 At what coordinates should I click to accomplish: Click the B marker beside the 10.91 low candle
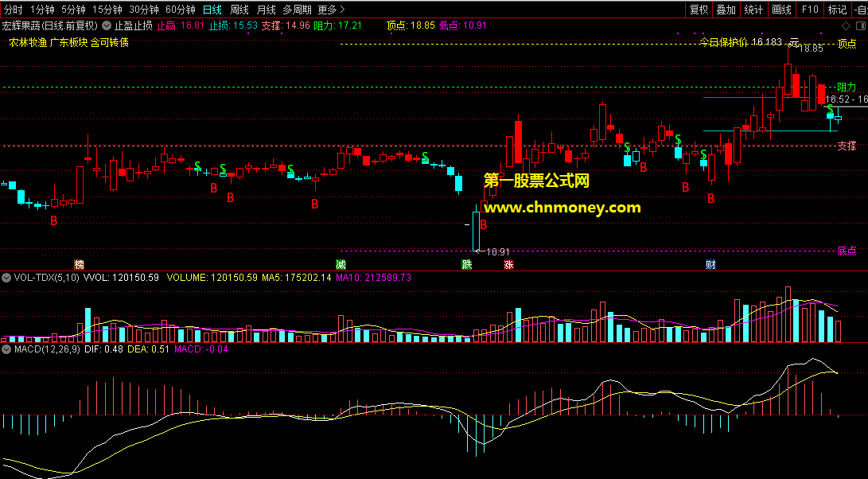point(483,225)
